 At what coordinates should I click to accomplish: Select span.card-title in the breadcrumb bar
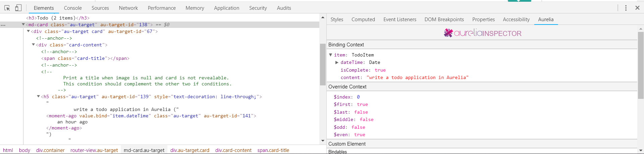pos(273,150)
